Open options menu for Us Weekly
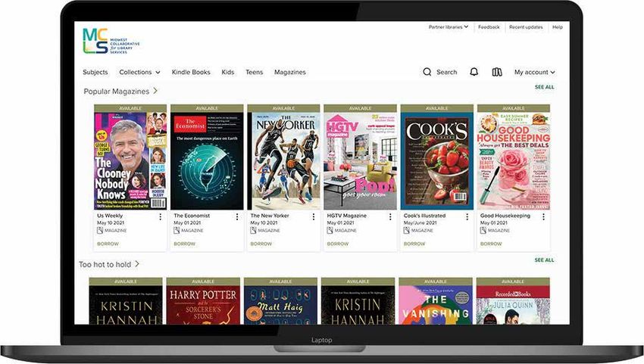 click(160, 216)
